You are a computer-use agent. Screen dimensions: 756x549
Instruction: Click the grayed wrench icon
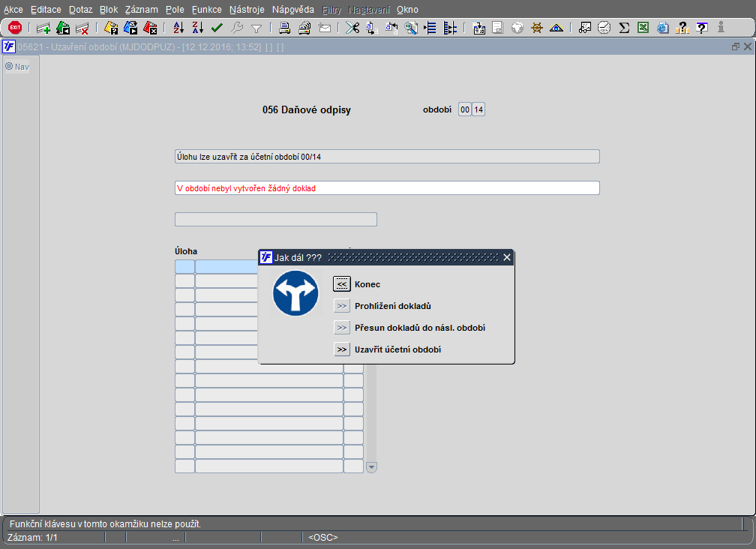[x=237, y=28]
